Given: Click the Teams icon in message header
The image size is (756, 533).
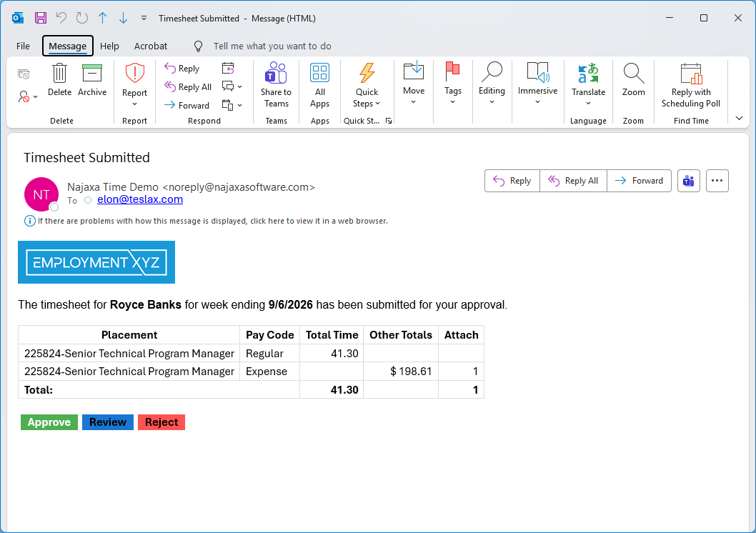Looking at the screenshot, I should (689, 181).
